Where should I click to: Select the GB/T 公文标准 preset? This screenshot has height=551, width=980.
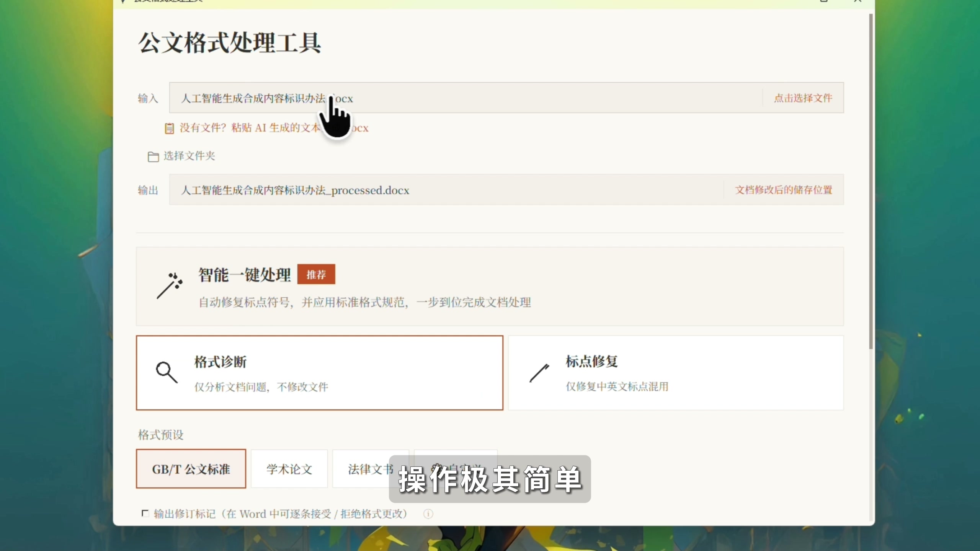pos(191,469)
